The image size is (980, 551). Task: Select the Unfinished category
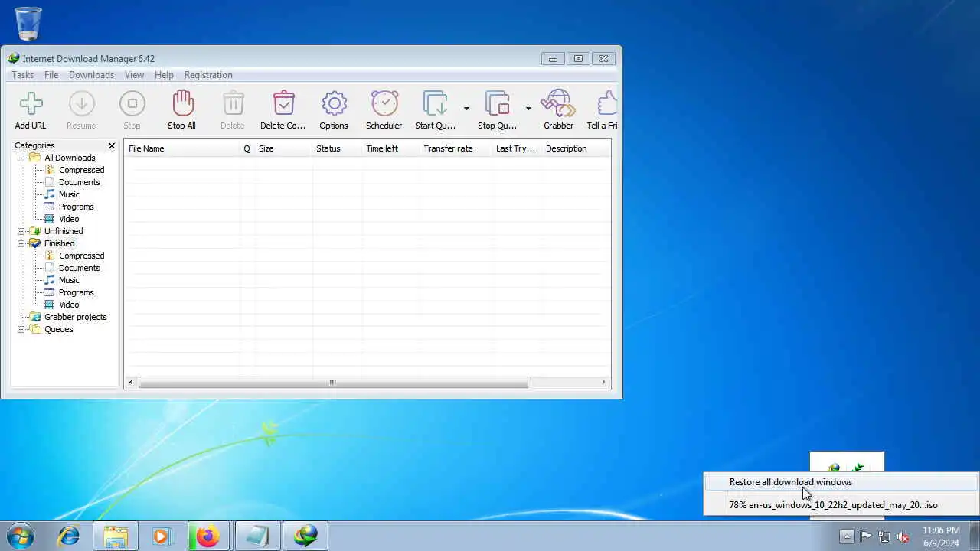tap(64, 231)
